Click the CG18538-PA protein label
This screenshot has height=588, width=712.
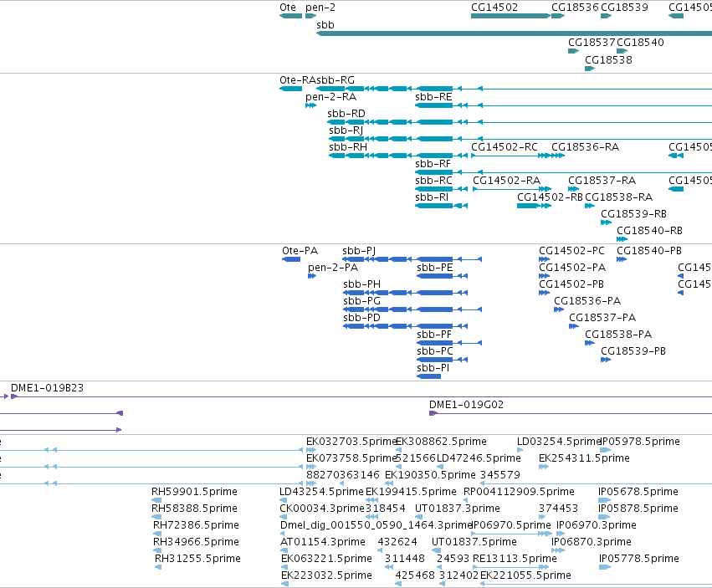tap(618, 335)
